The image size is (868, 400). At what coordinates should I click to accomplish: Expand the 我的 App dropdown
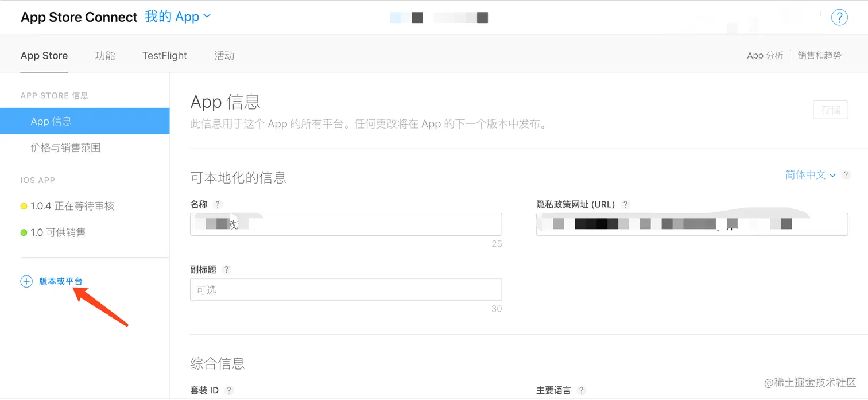coord(178,17)
